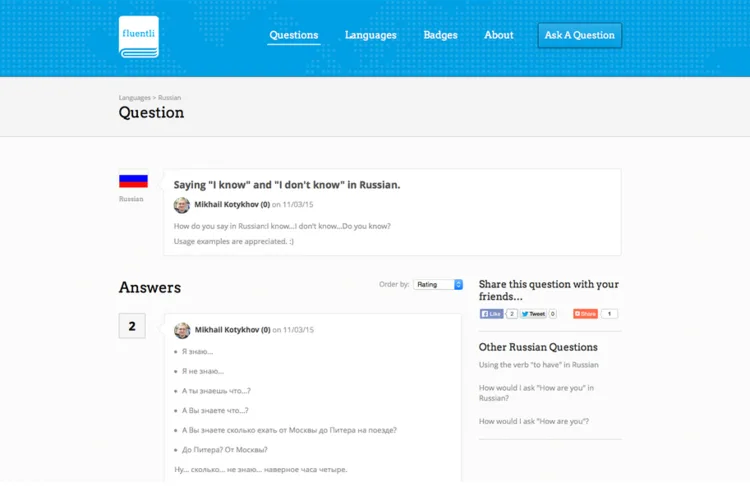
Task: Click the tweet count 0
Action: [x=552, y=314]
